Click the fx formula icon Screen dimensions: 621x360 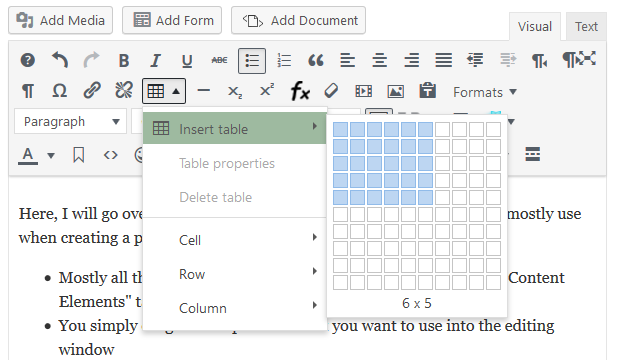pyautogui.click(x=300, y=91)
